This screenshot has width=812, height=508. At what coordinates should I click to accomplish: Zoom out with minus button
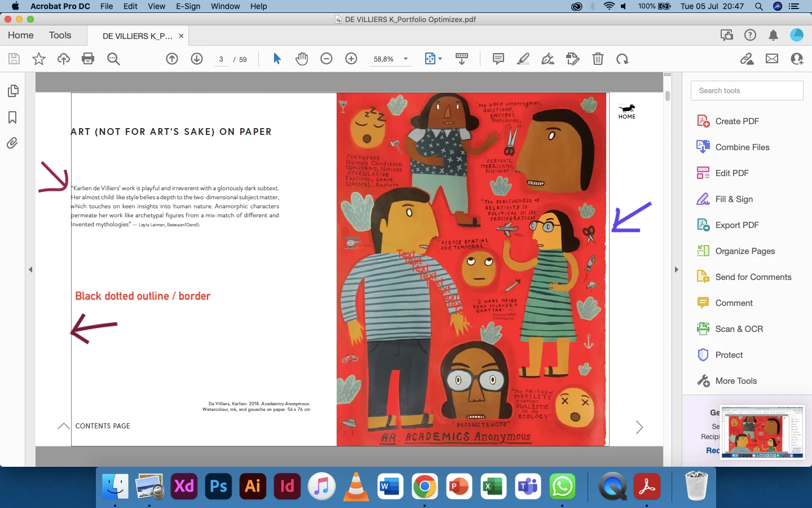tap(326, 59)
